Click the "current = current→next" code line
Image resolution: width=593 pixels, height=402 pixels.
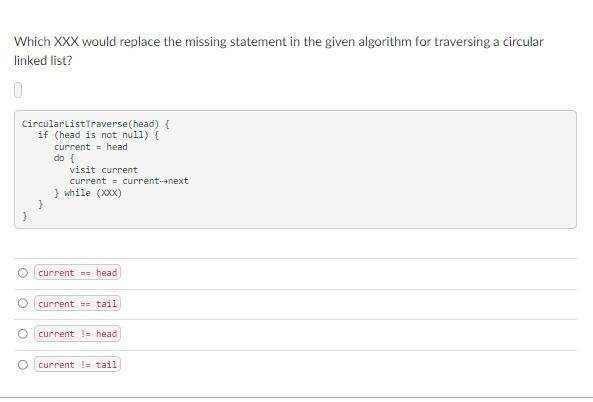(x=129, y=181)
